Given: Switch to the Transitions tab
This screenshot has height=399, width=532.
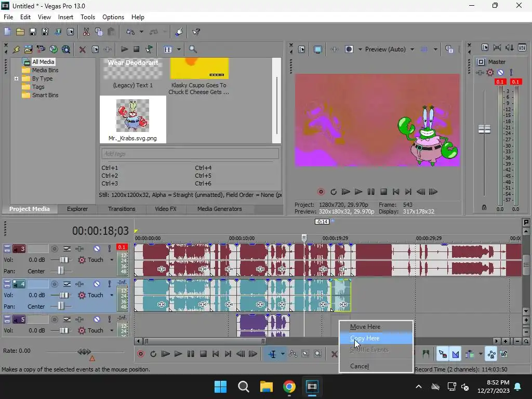Looking at the screenshot, I should (122, 209).
